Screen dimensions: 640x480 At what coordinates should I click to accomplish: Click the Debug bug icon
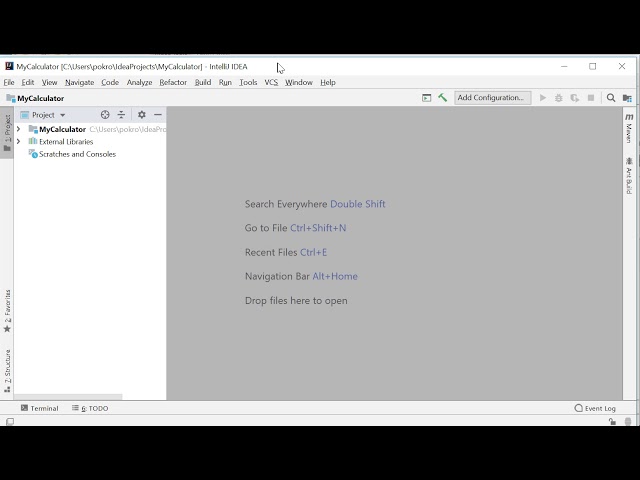click(559, 98)
